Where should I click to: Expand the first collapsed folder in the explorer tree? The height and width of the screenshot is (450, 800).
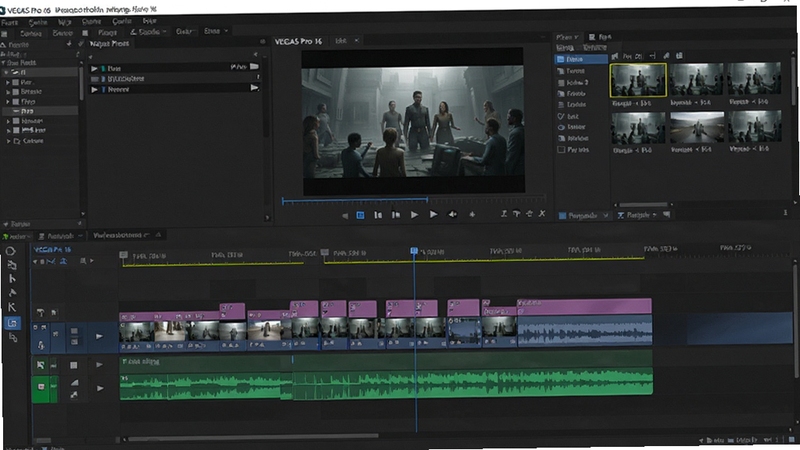8,82
